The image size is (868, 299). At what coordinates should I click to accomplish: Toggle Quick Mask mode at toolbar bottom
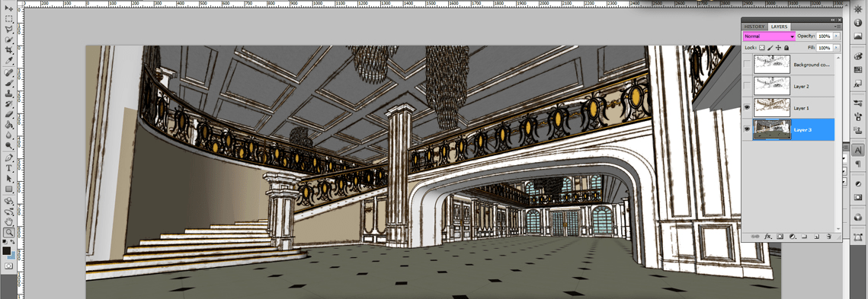[9, 266]
